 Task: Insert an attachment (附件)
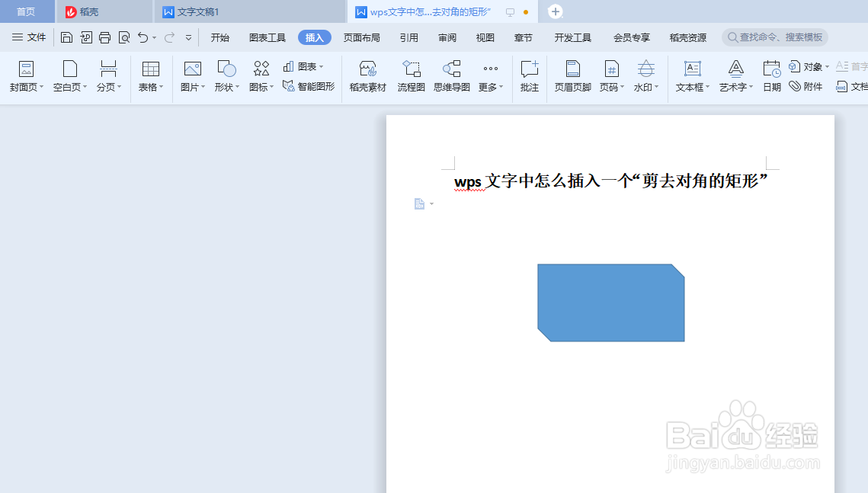pos(806,86)
